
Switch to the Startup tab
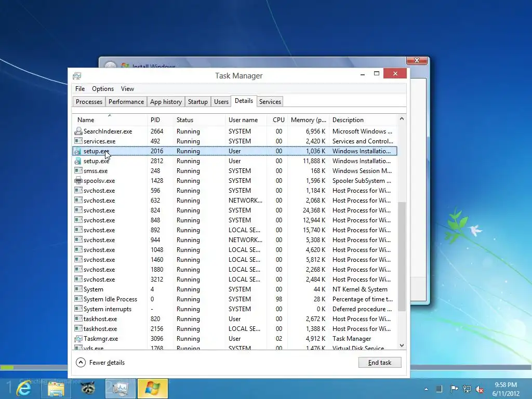pyautogui.click(x=198, y=101)
